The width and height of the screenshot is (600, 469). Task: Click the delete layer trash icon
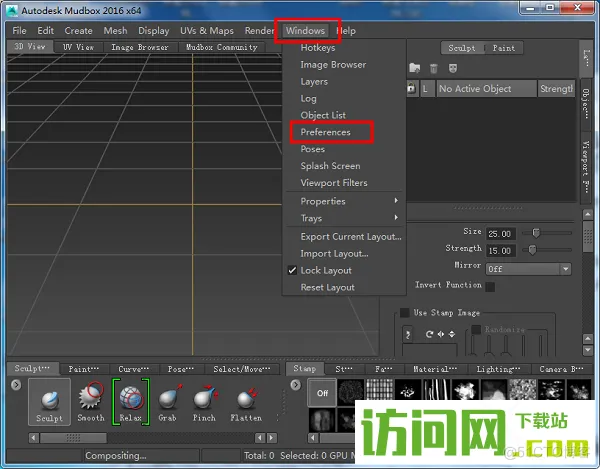434,68
